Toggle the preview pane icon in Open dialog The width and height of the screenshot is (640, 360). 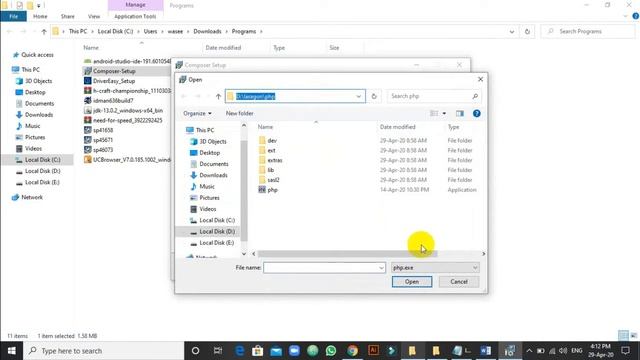click(460, 113)
